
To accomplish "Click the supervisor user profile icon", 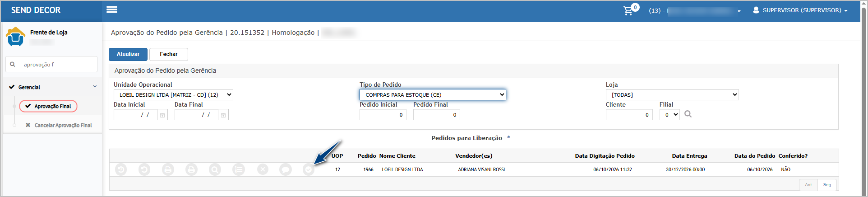I will tap(756, 10).
